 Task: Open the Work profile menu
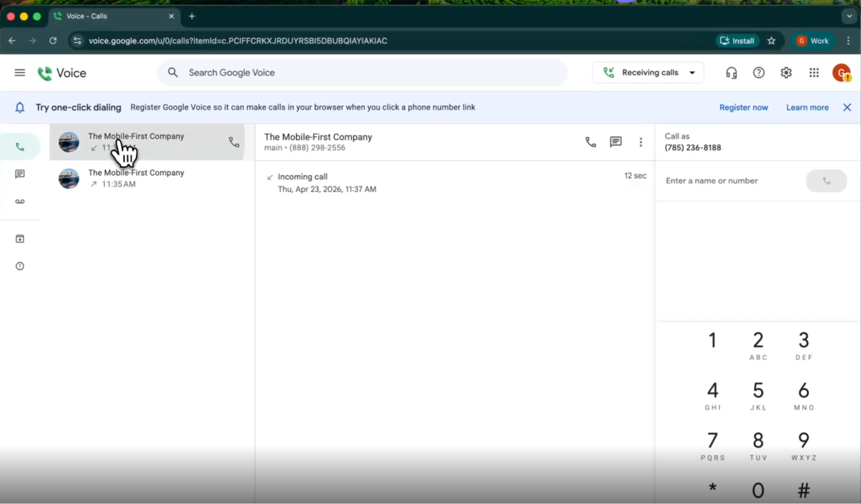(x=813, y=41)
